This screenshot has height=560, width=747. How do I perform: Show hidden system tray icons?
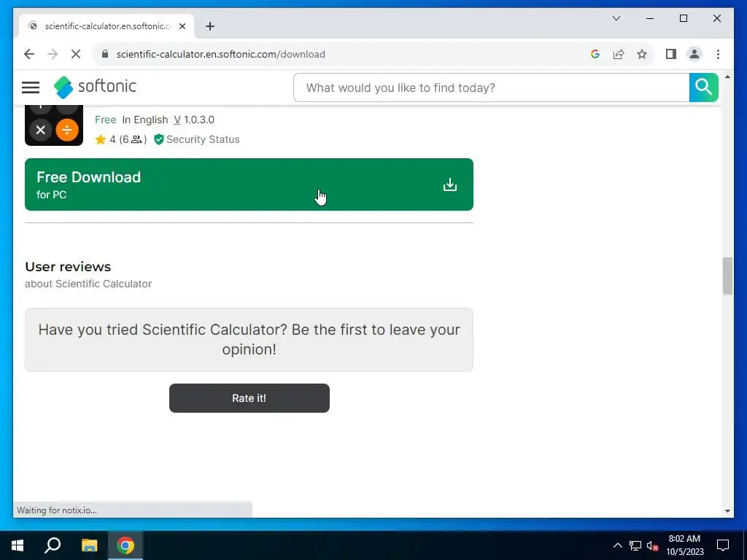[x=617, y=545]
